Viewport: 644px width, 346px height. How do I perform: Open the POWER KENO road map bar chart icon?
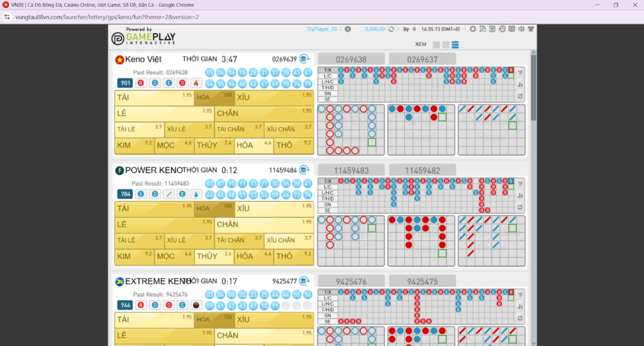pos(520,195)
